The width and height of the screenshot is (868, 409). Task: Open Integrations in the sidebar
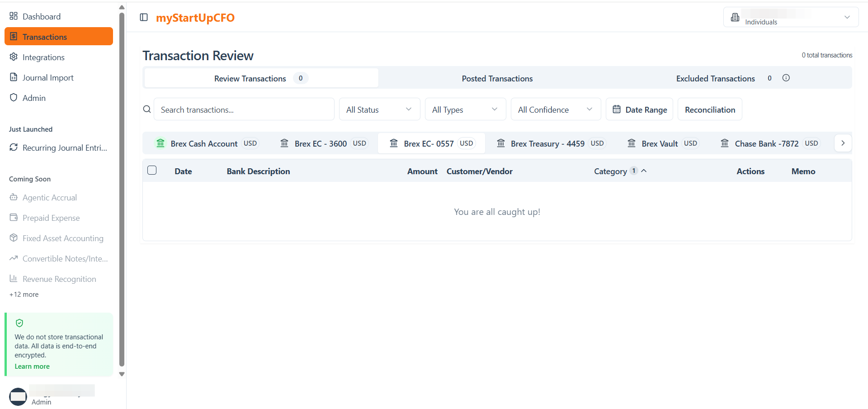tap(59, 57)
